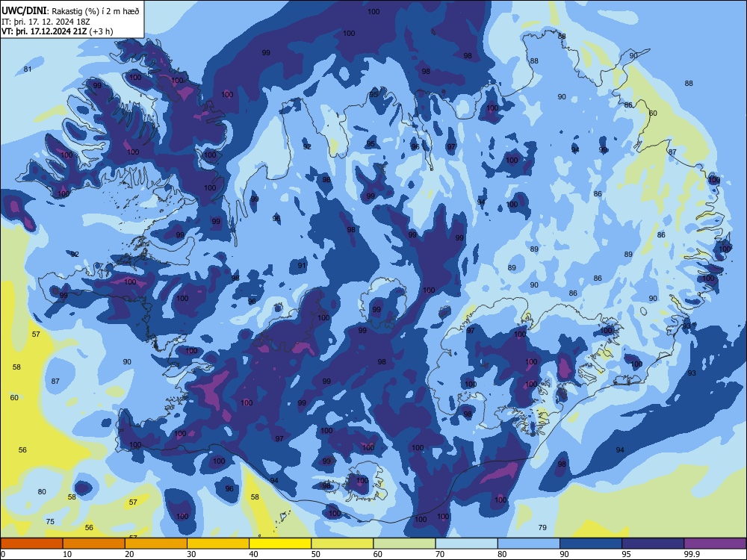This screenshot has height=560, width=747.
Task: Select the 79 humidity value on map
Action: click(542, 527)
